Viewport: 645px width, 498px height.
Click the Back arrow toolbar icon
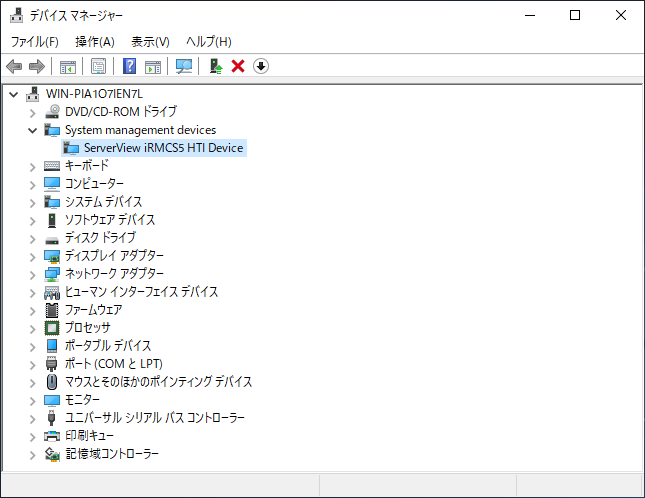(14, 66)
